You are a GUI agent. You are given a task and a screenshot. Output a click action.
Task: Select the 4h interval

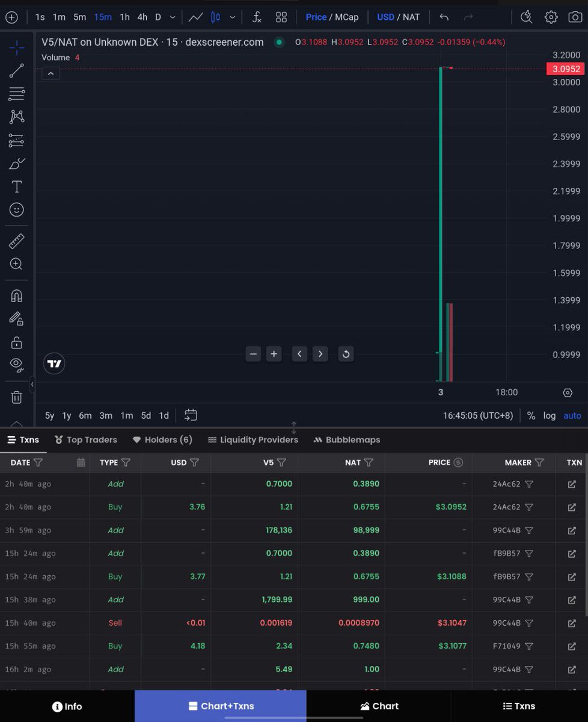(x=142, y=17)
